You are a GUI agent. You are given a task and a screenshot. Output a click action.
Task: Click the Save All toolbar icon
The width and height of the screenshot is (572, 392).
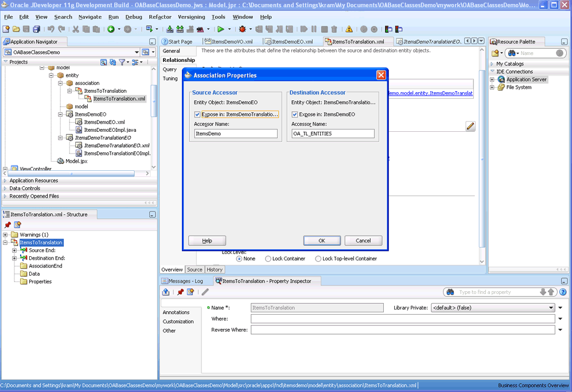pos(37,29)
